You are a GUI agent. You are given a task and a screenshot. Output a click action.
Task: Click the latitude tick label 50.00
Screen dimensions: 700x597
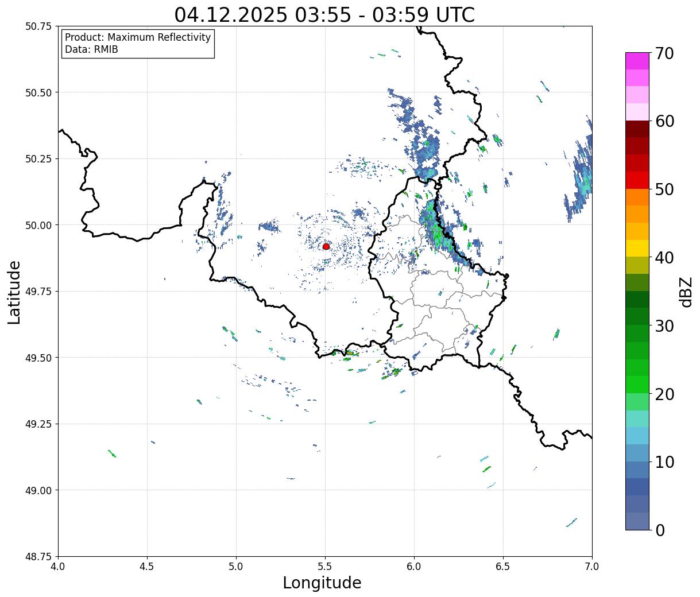(x=38, y=225)
